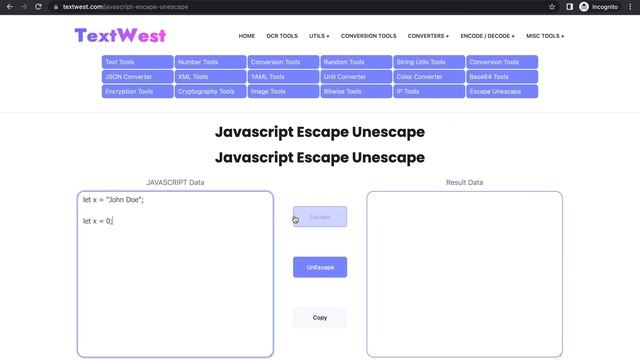Open the Encryption Tools category
The width and height of the screenshot is (640, 360).
click(x=138, y=91)
